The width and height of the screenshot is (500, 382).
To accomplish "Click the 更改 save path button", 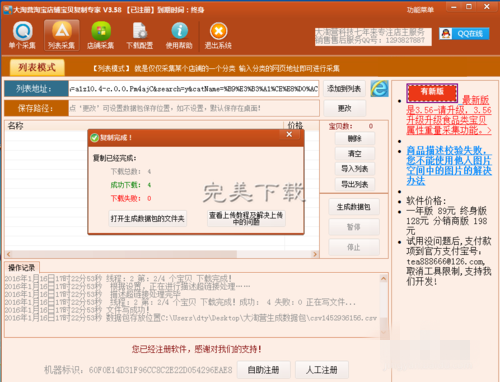I will point(345,108).
